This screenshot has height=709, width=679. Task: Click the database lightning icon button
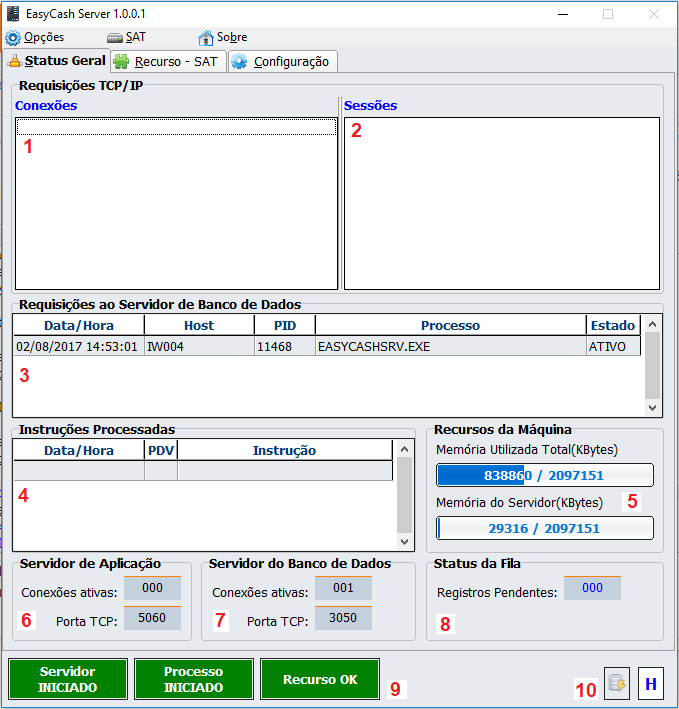(x=617, y=684)
